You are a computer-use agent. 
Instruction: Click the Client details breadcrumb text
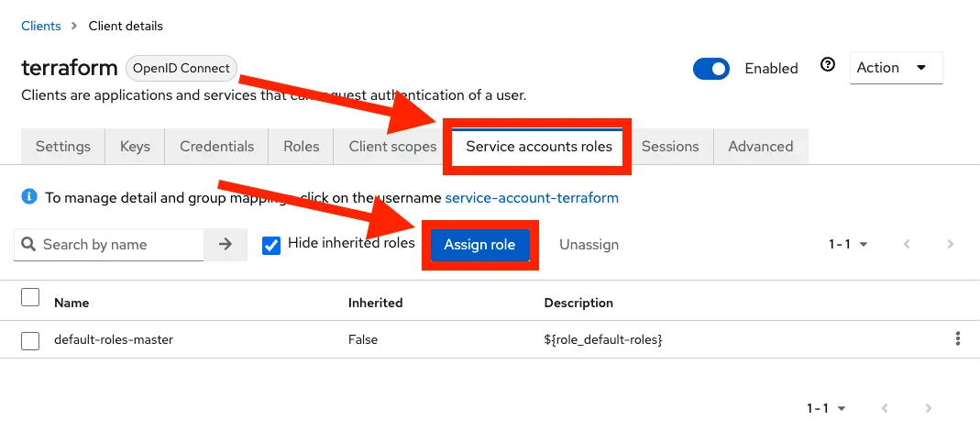click(126, 26)
